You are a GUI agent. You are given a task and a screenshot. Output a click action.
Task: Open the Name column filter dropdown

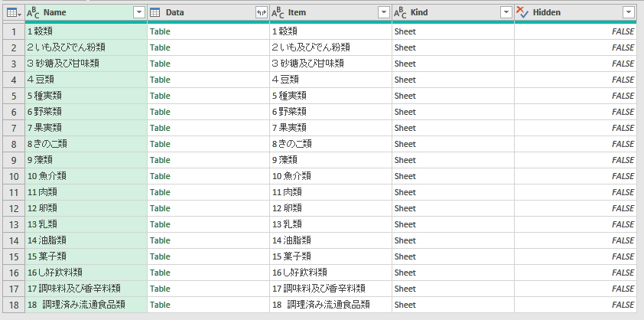[140, 13]
